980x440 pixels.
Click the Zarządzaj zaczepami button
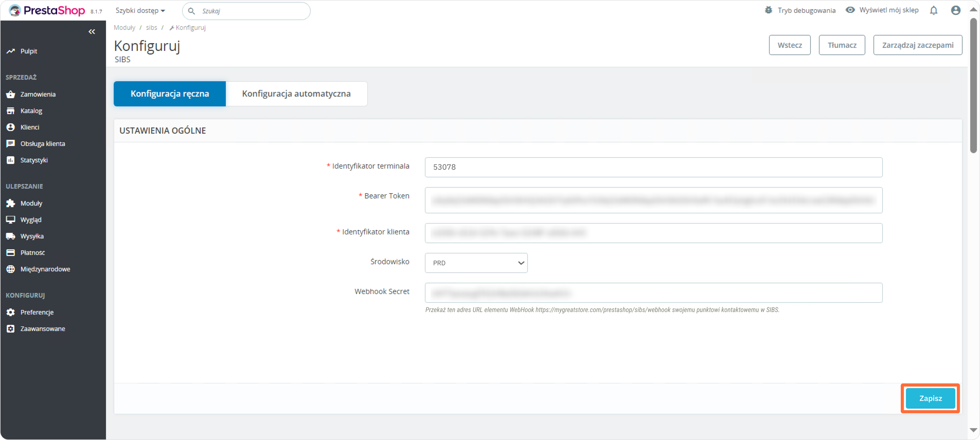coord(917,45)
